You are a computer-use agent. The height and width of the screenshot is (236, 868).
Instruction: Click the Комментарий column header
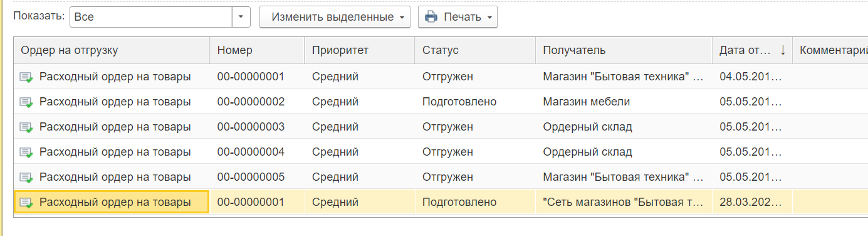(830, 50)
